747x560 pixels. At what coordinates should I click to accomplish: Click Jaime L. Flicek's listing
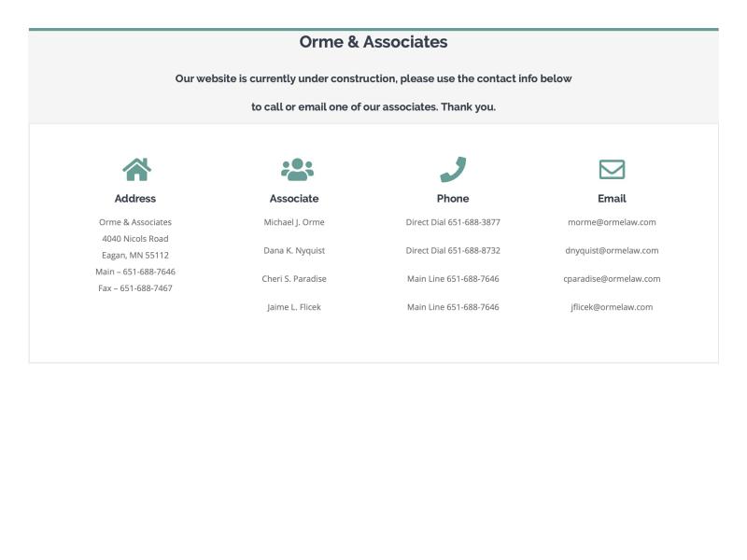point(293,306)
